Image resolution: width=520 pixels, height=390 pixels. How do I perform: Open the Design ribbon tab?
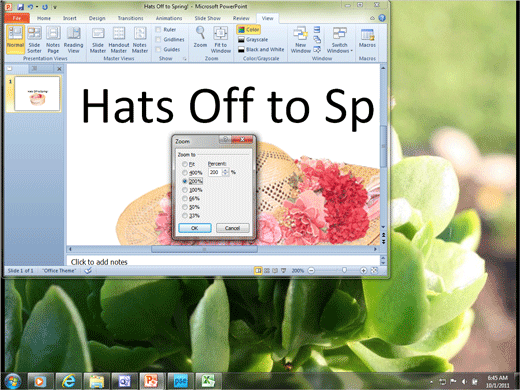point(97,18)
